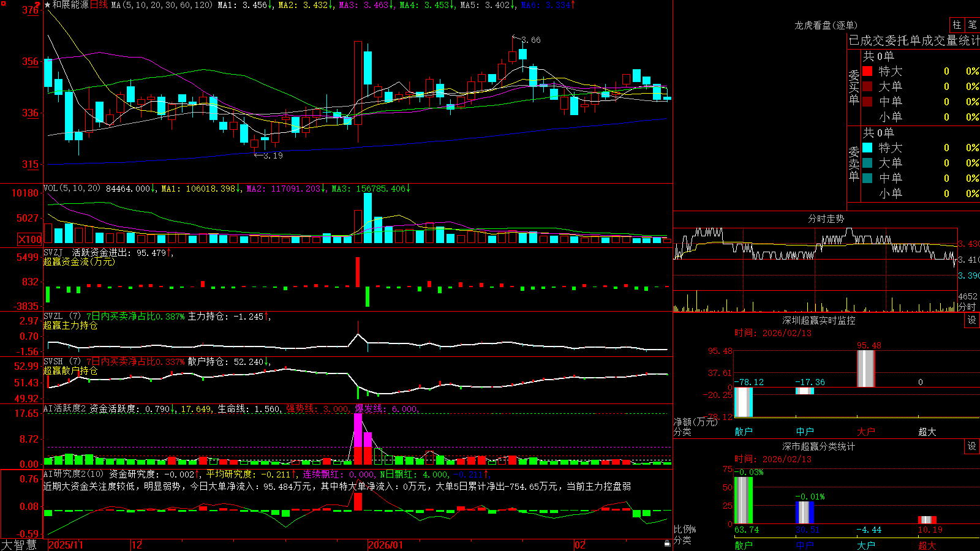980x551 pixels.
Task: Click the 3.19 low price annotation on chart
Action: click(x=268, y=156)
